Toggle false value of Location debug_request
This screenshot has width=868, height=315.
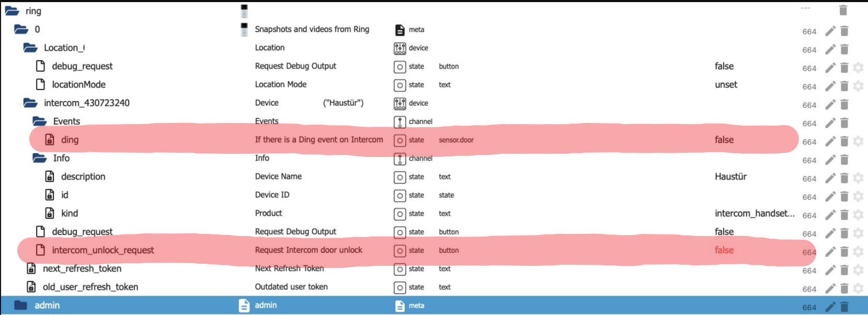(x=724, y=66)
